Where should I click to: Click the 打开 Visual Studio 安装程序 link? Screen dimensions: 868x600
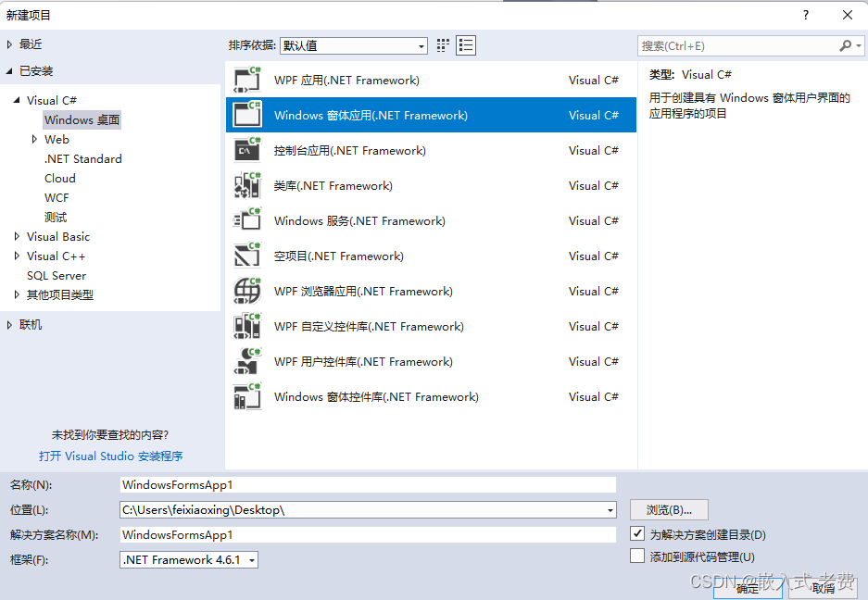click(x=111, y=456)
